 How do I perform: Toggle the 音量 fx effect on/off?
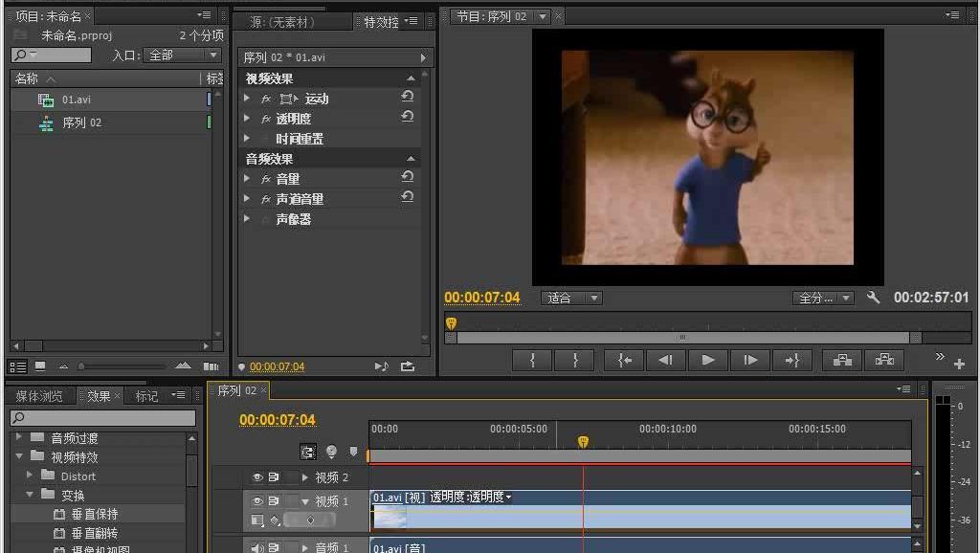coord(266,179)
